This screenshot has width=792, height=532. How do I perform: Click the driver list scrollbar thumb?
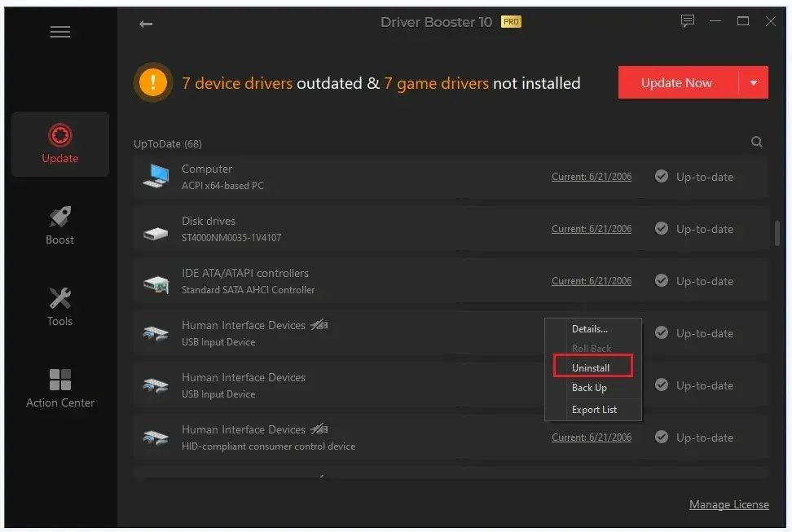[777, 234]
